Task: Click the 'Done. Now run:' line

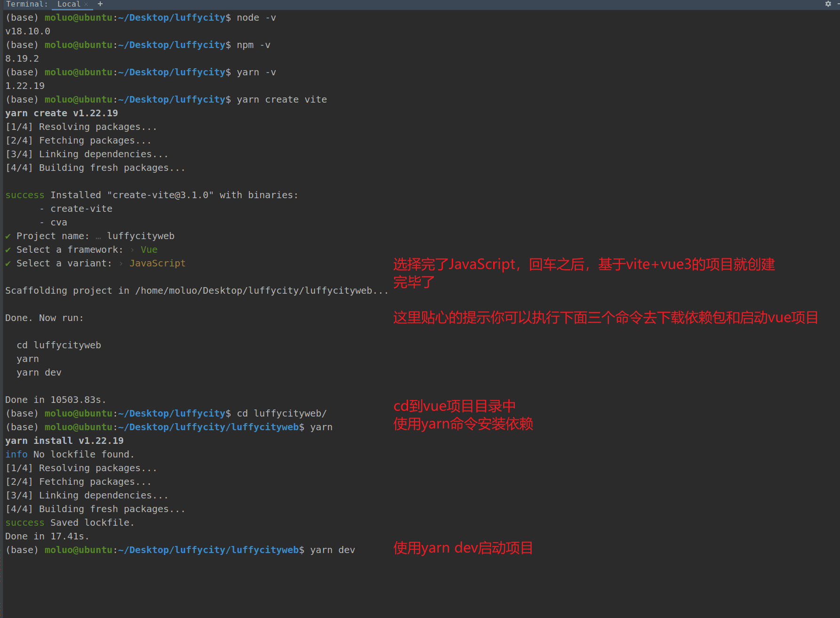Action: coord(44,318)
